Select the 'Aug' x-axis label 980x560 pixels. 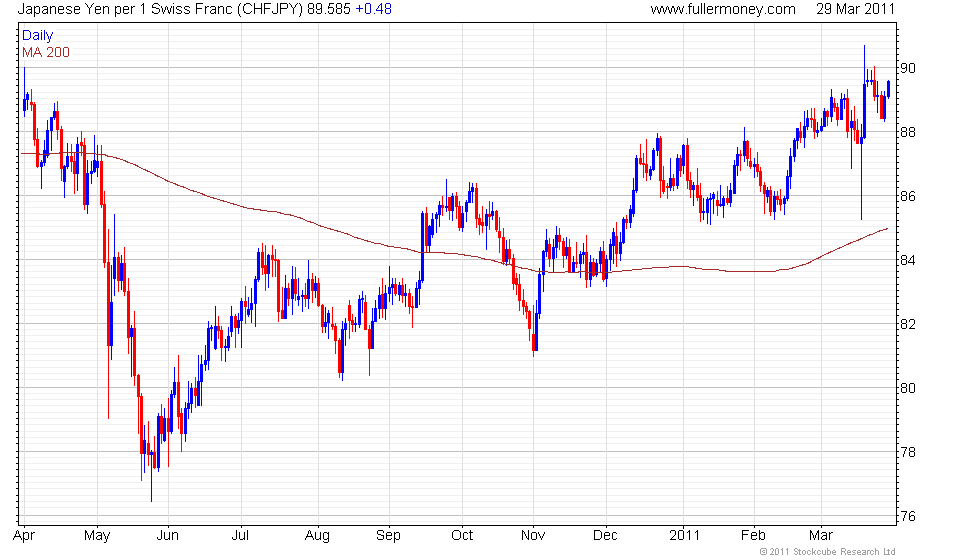(x=317, y=536)
